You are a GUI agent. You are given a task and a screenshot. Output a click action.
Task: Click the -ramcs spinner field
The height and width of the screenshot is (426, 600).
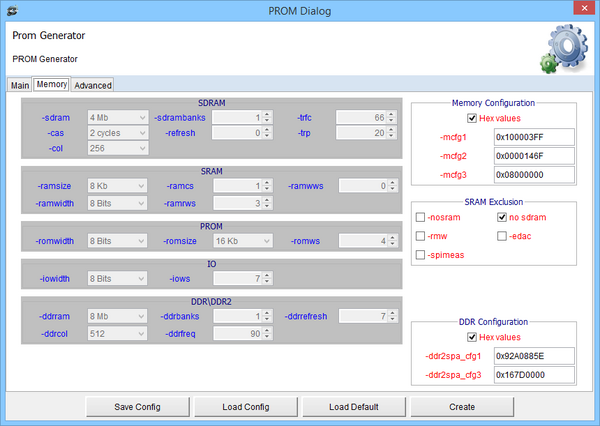(243, 186)
